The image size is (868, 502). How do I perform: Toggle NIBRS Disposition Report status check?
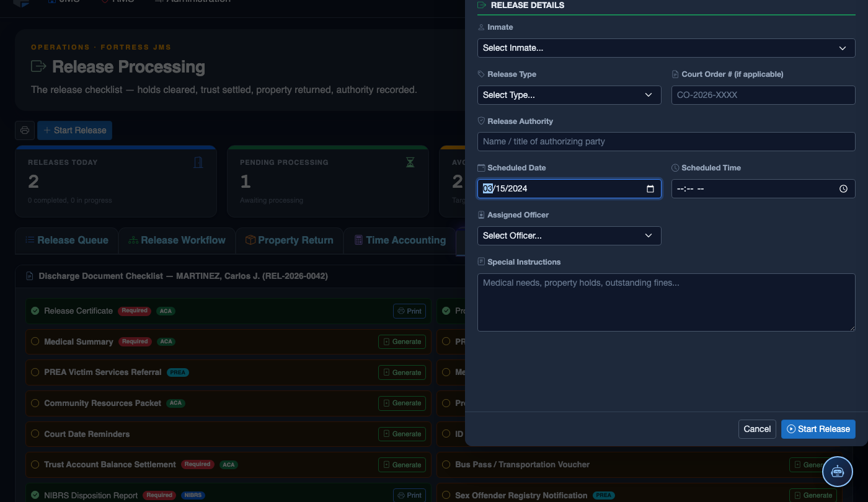click(x=35, y=495)
